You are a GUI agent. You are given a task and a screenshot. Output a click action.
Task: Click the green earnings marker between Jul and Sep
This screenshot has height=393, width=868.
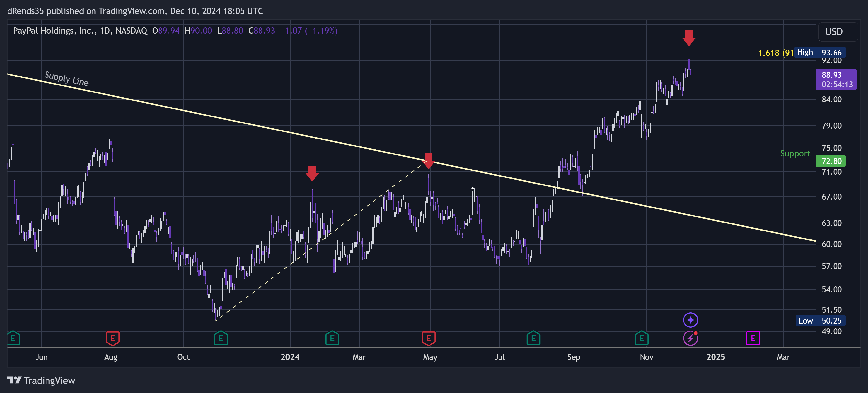point(533,338)
